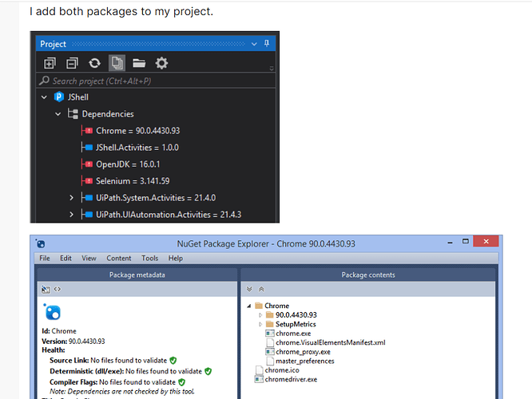Click the Search project input field
The height and width of the screenshot is (399, 532).
point(156,81)
